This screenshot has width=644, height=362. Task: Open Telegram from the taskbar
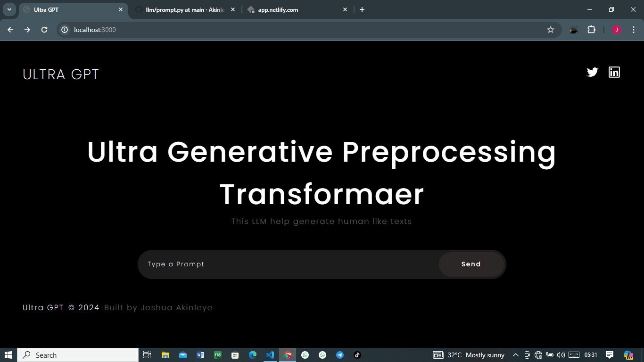point(340,355)
